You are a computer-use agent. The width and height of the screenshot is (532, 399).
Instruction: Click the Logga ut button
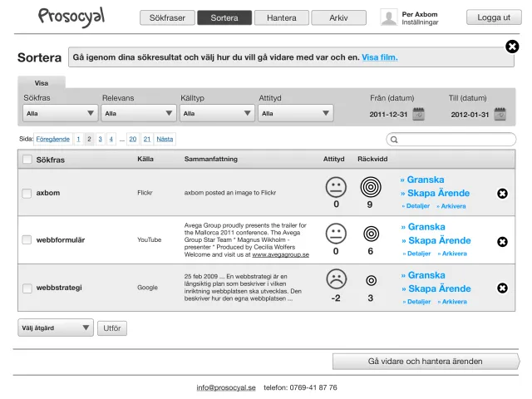[494, 17]
